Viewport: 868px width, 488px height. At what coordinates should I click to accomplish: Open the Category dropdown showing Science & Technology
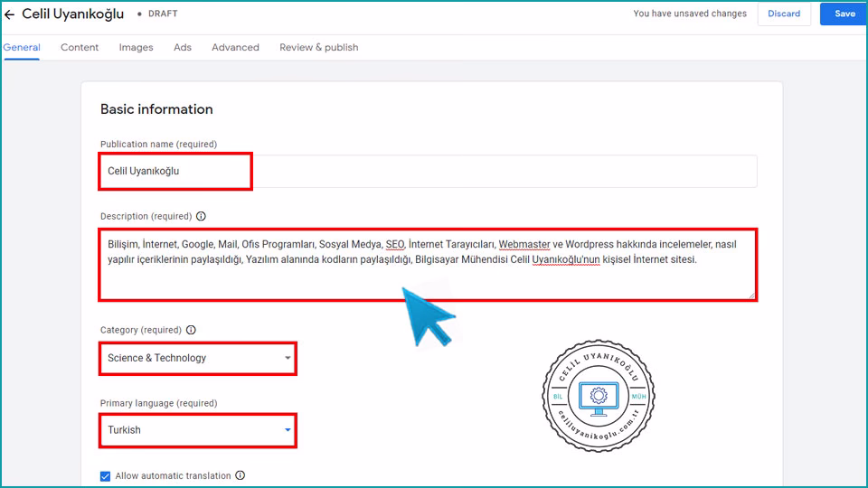197,358
